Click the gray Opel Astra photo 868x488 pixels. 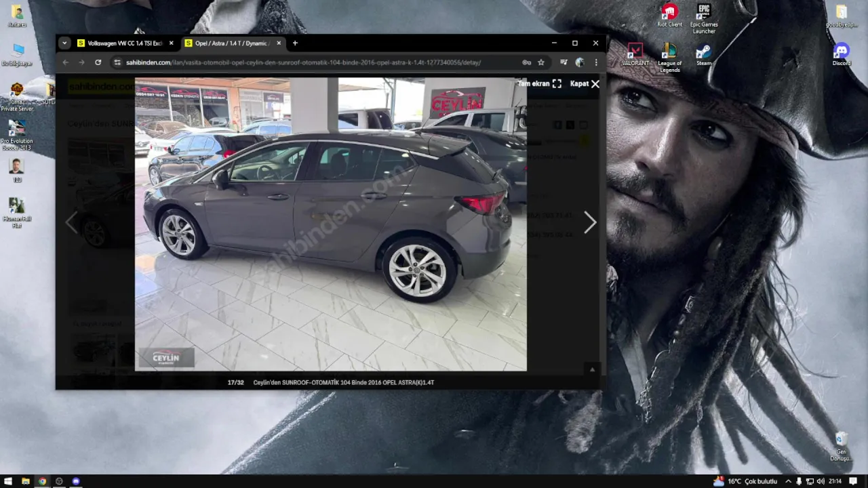click(x=331, y=224)
